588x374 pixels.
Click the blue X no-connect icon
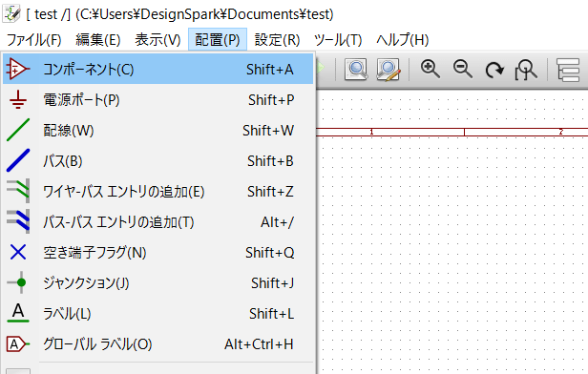18,252
